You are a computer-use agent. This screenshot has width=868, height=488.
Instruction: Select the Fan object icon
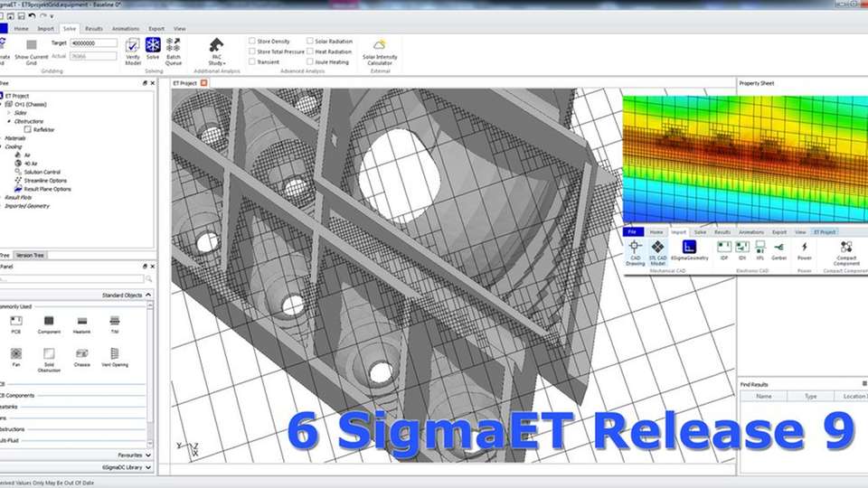[16, 353]
